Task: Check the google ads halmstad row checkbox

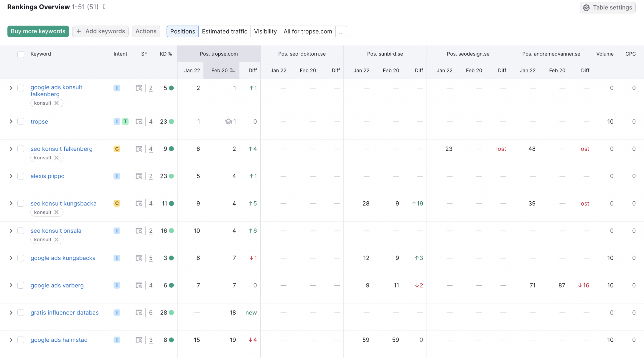Action: (x=21, y=340)
